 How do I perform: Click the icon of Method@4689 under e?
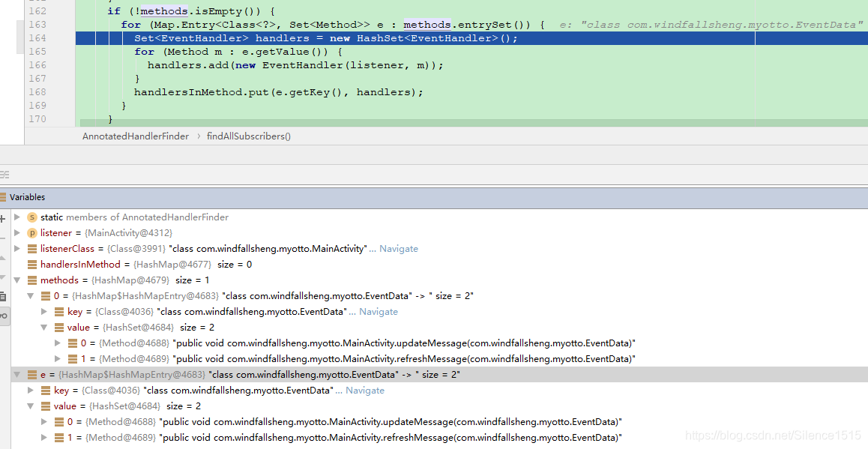[59, 437]
